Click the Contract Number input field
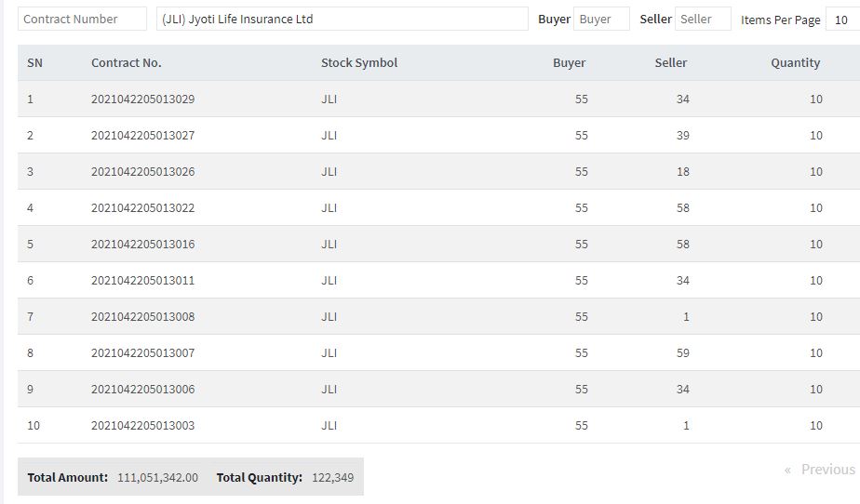 click(82, 20)
